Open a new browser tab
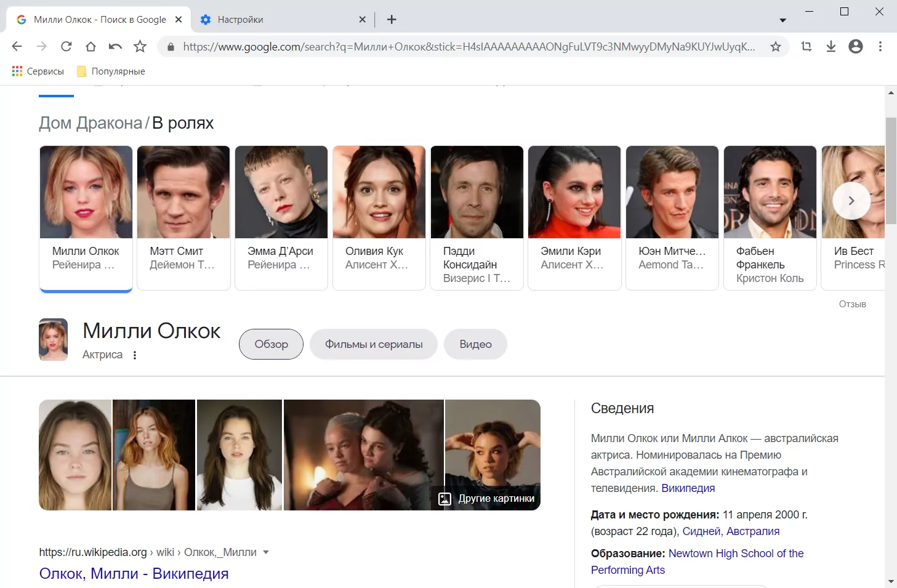The height and width of the screenshot is (588, 897). [x=392, y=20]
